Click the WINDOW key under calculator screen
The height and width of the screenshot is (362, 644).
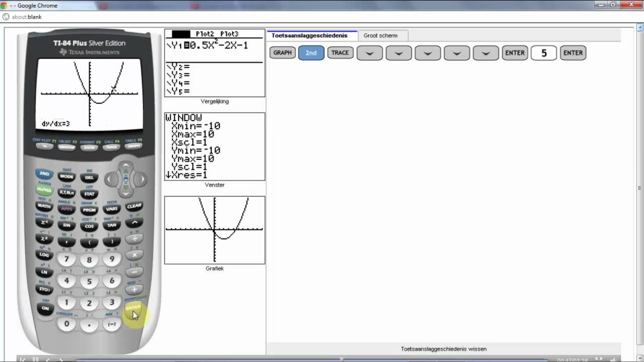pyautogui.click(x=67, y=147)
